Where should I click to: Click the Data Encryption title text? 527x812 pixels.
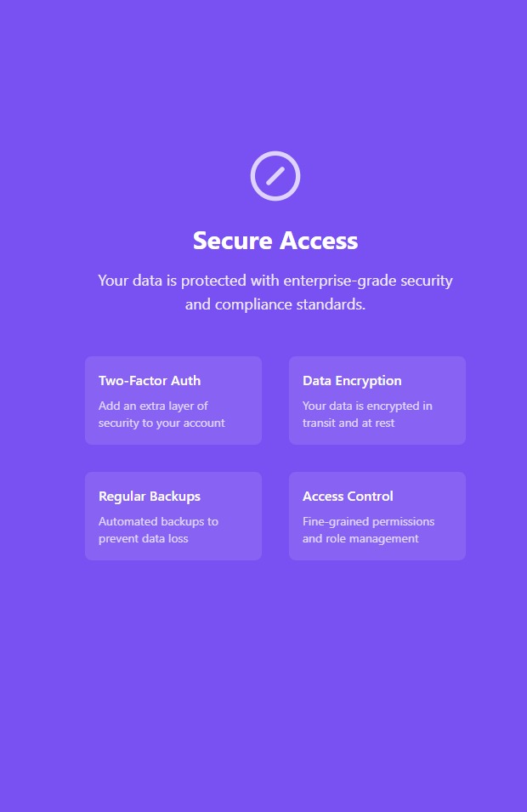(352, 381)
